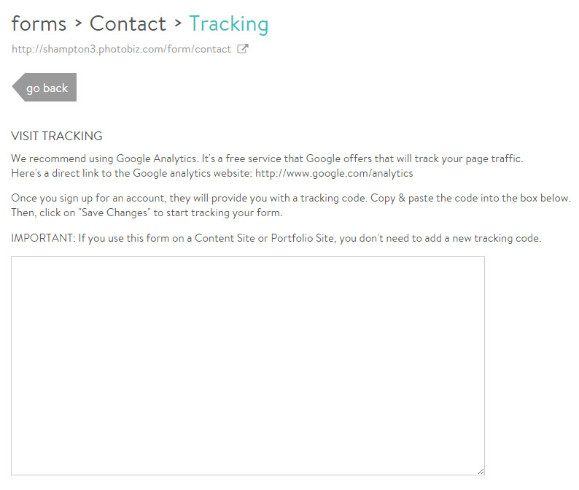
Task: Open the external link icon beside form URL
Action: (x=243, y=49)
